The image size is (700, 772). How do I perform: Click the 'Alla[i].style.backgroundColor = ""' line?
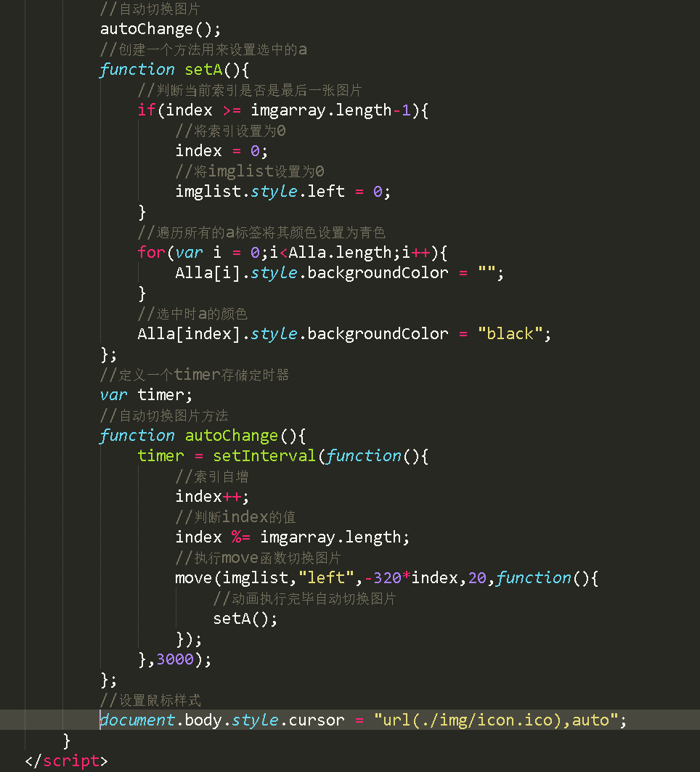click(x=340, y=273)
